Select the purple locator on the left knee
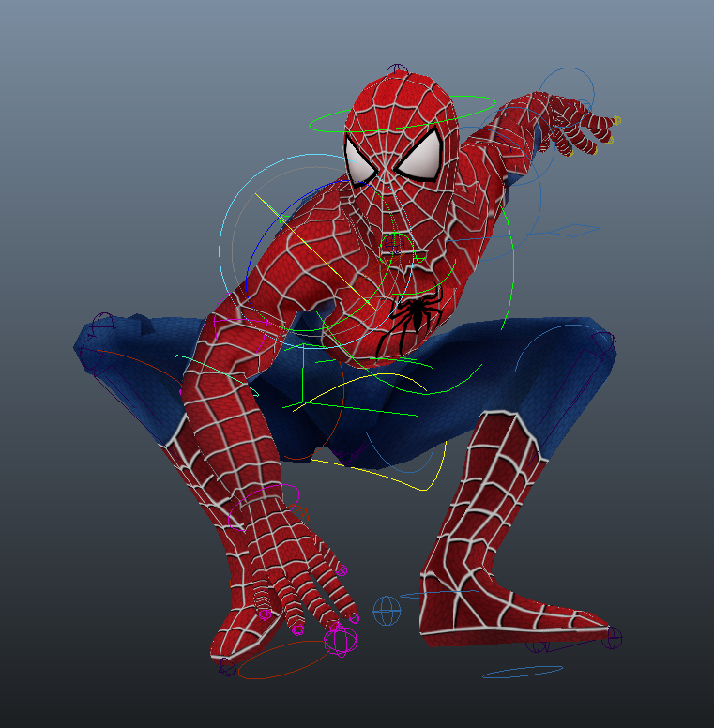Viewport: 714px width, 728px height. [103, 323]
